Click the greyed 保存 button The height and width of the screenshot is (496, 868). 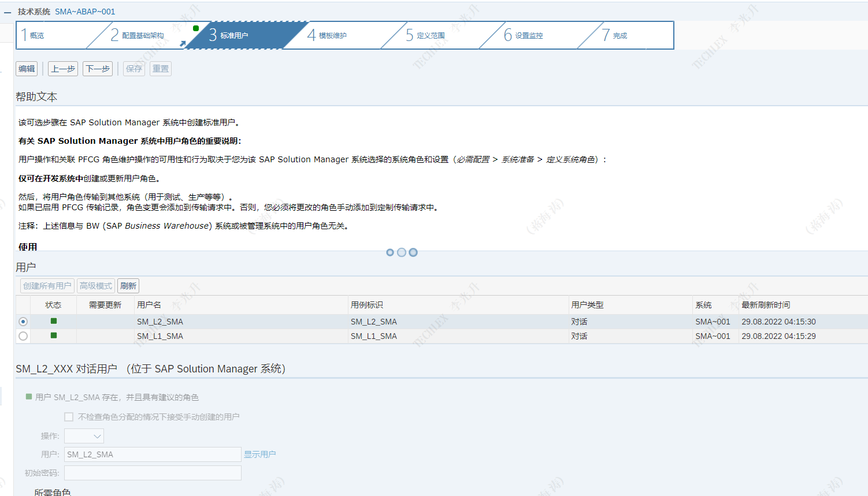click(134, 69)
